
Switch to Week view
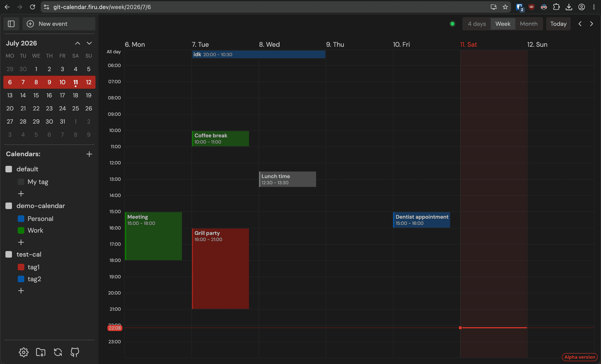coord(503,24)
